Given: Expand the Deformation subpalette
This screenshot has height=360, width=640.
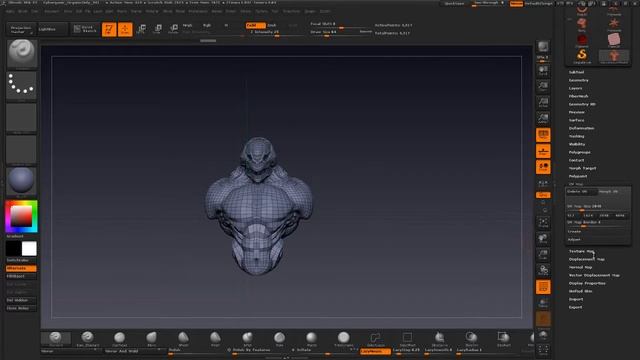Looking at the screenshot, I should [582, 128].
